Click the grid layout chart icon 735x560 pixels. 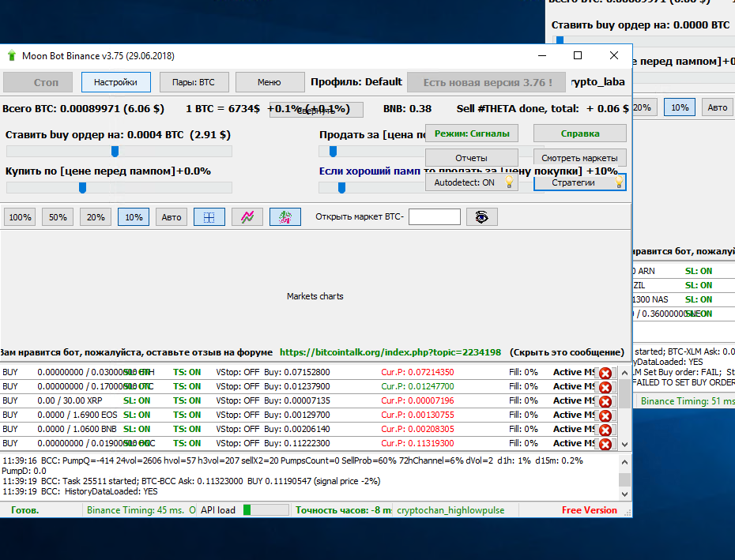pos(209,217)
